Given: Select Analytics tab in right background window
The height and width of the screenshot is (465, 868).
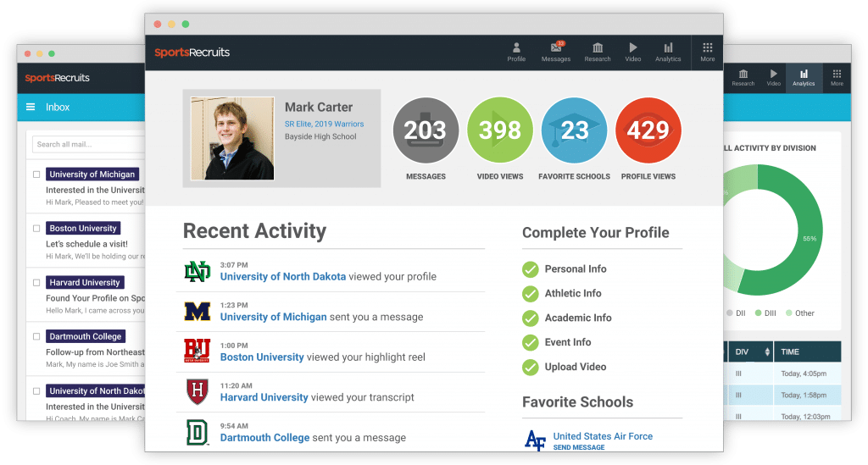Looking at the screenshot, I should [x=804, y=77].
